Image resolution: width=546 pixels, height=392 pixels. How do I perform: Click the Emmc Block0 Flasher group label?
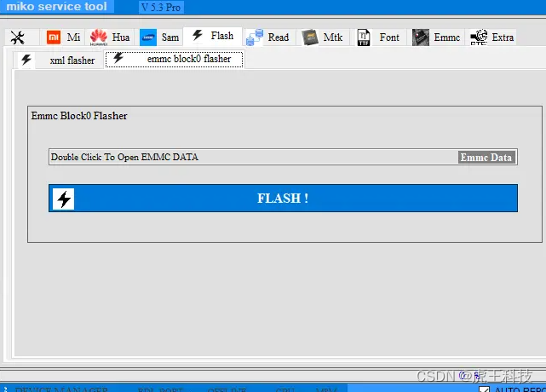pos(79,116)
